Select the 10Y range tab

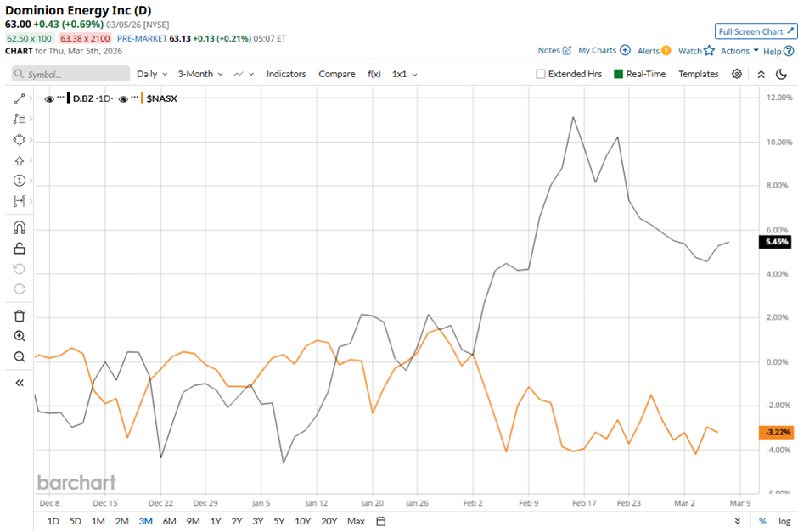coord(303,521)
